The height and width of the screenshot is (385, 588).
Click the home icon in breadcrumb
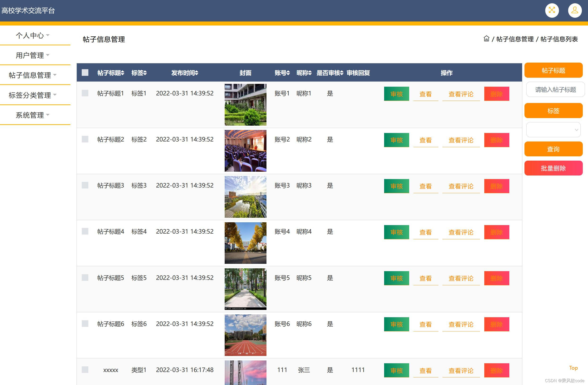point(486,39)
